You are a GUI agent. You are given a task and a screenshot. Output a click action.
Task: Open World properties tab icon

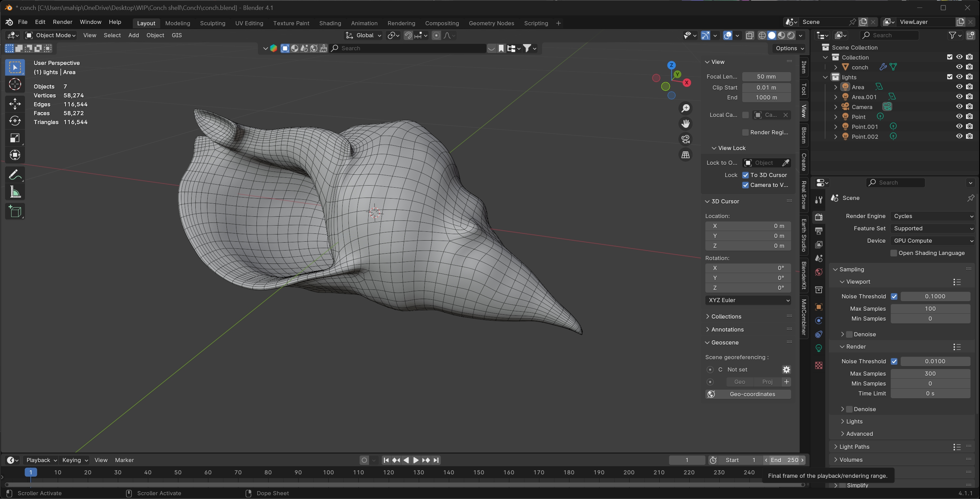pos(819,272)
